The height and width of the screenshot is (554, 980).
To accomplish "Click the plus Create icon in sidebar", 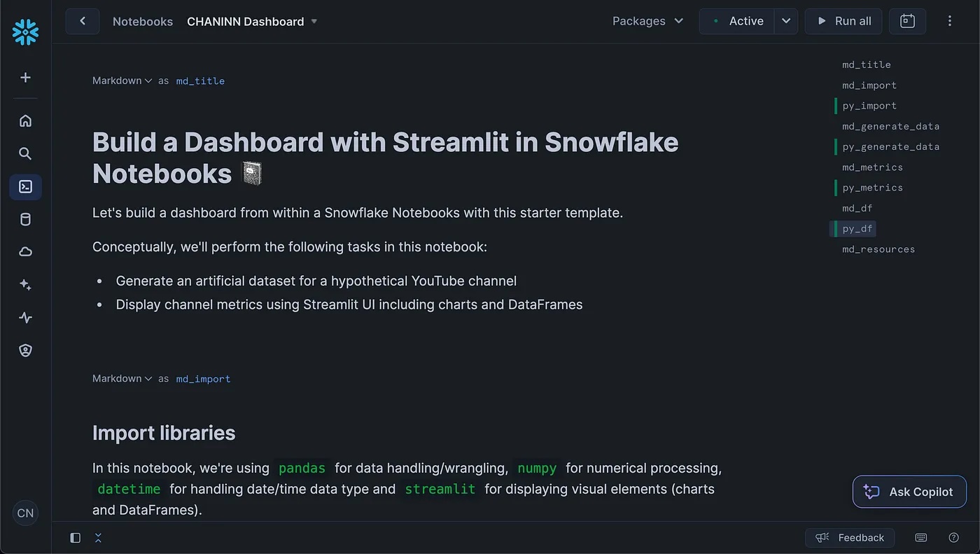I will [25, 78].
